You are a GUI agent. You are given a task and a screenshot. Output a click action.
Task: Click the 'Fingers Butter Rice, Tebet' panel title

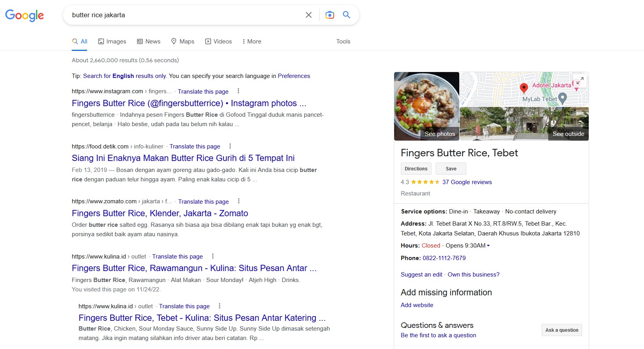point(459,153)
